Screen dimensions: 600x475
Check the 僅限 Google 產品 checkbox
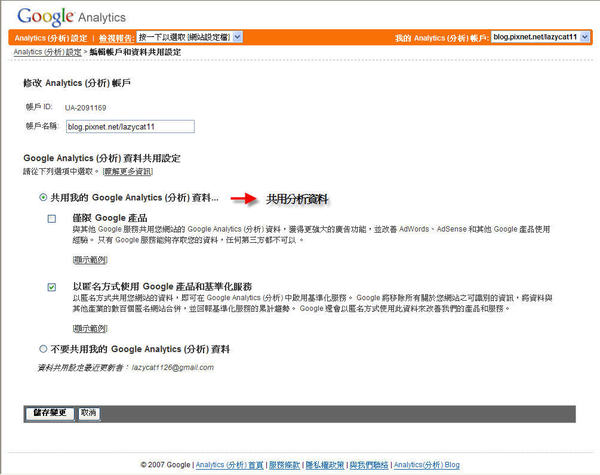[52, 219]
